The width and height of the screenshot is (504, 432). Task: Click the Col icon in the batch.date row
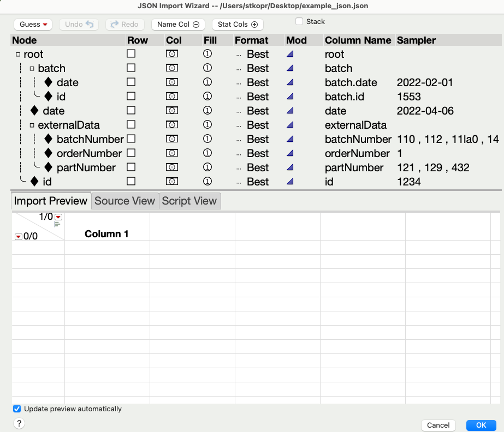[x=171, y=82]
